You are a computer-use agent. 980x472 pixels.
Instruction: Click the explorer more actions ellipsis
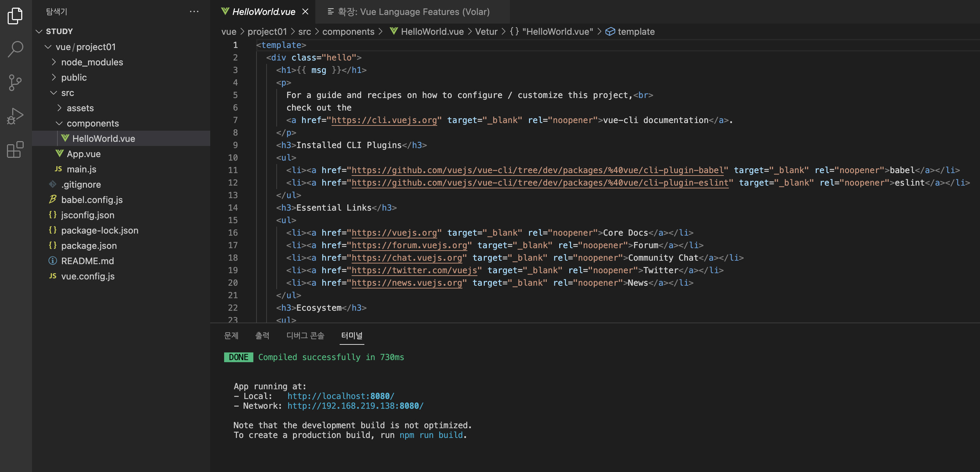(194, 12)
